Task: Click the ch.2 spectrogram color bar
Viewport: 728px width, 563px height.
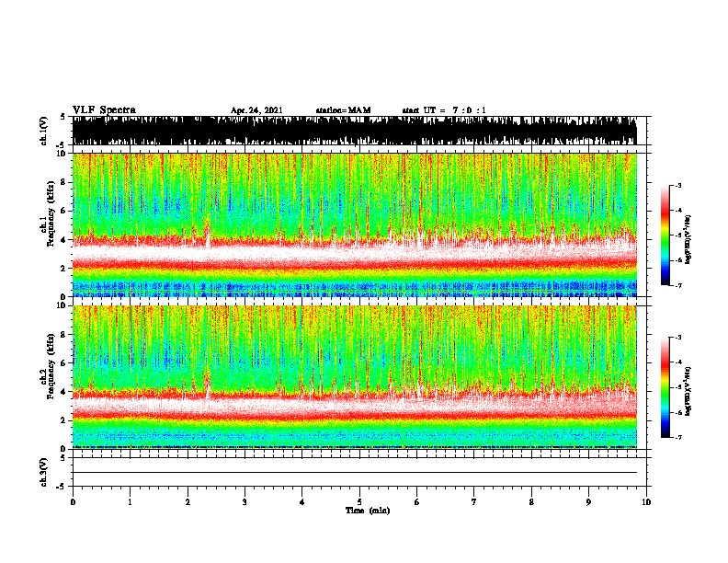Action: (x=665, y=387)
